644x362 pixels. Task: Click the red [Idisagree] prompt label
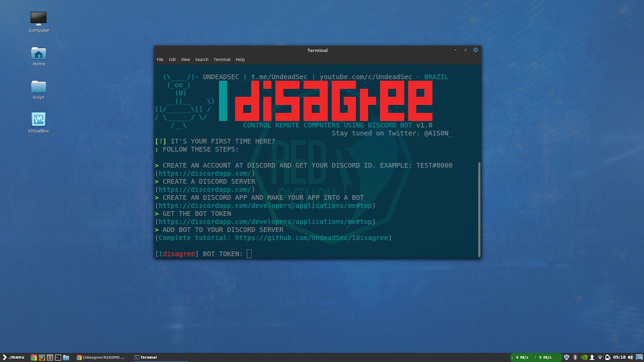coord(177,254)
